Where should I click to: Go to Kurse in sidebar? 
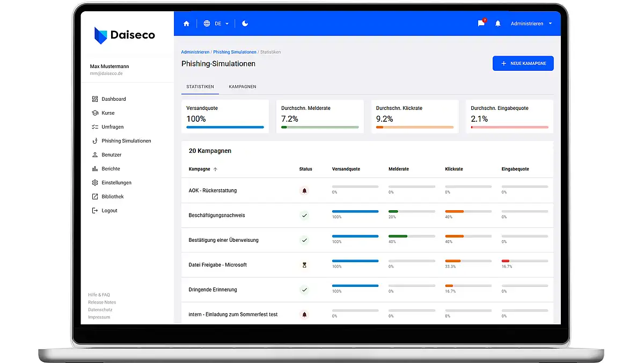pyautogui.click(x=108, y=113)
